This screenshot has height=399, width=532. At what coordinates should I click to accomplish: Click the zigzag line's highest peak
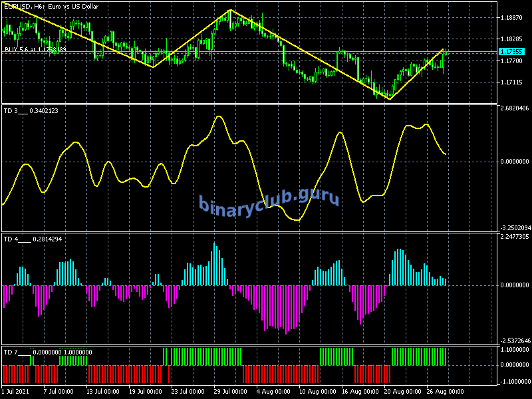[x=231, y=10]
